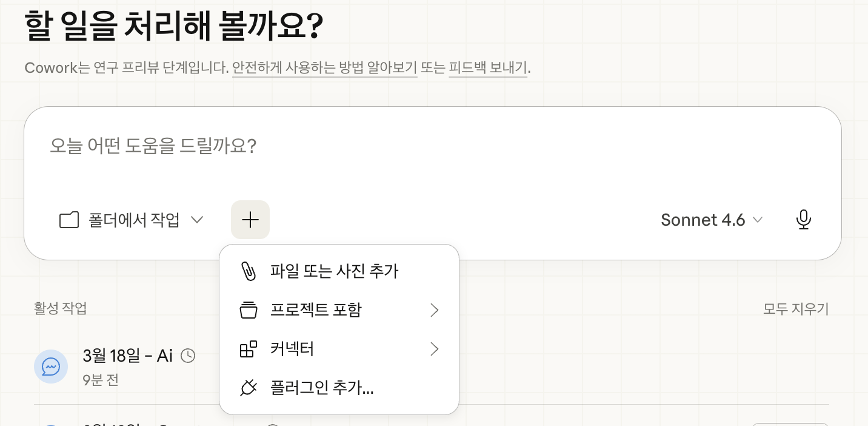Viewport: 868px width, 426px height.
Task: Click the folder icon beside 폴더에서 작업
Action: [69, 220]
